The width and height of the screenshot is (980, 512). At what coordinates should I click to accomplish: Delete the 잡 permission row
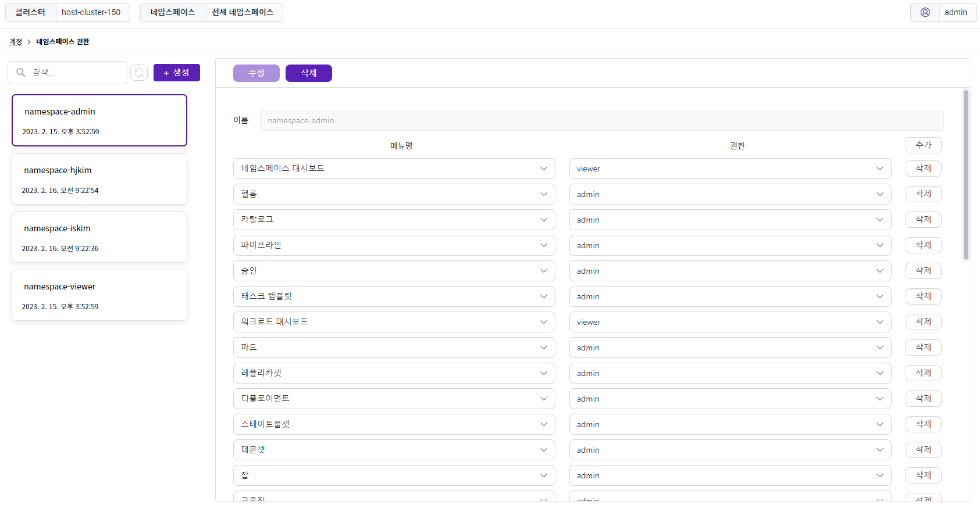point(924,475)
